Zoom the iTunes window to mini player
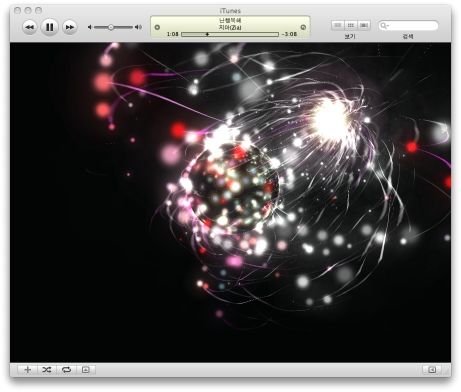This screenshot has height=392, width=461. (39, 11)
